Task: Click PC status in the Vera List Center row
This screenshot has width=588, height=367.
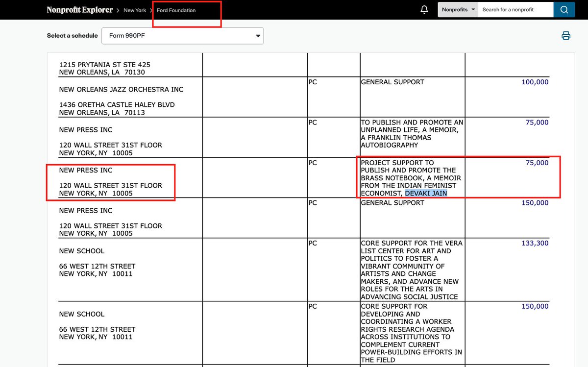Action: coord(313,244)
